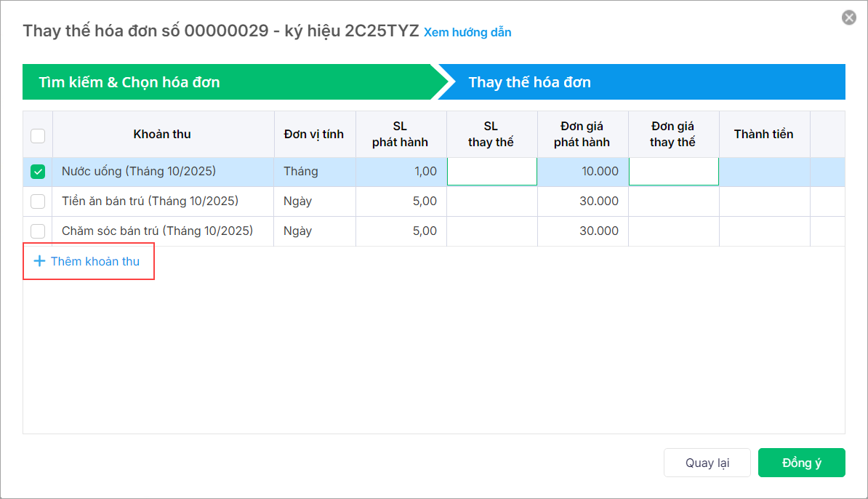This screenshot has width=868, height=499.
Task: Click the Quay lại button
Action: point(707,463)
